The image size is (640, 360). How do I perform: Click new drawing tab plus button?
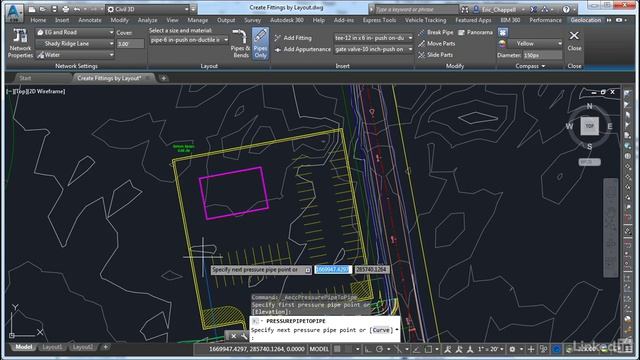163,78
